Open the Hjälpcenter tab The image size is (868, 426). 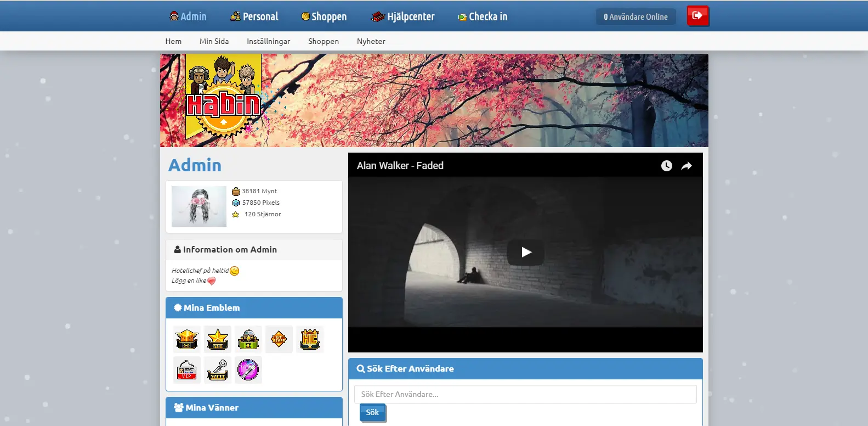click(x=403, y=16)
